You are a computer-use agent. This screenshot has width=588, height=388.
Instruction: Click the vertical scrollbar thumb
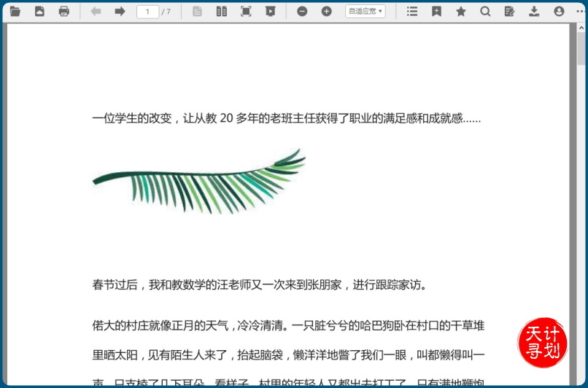[581, 48]
